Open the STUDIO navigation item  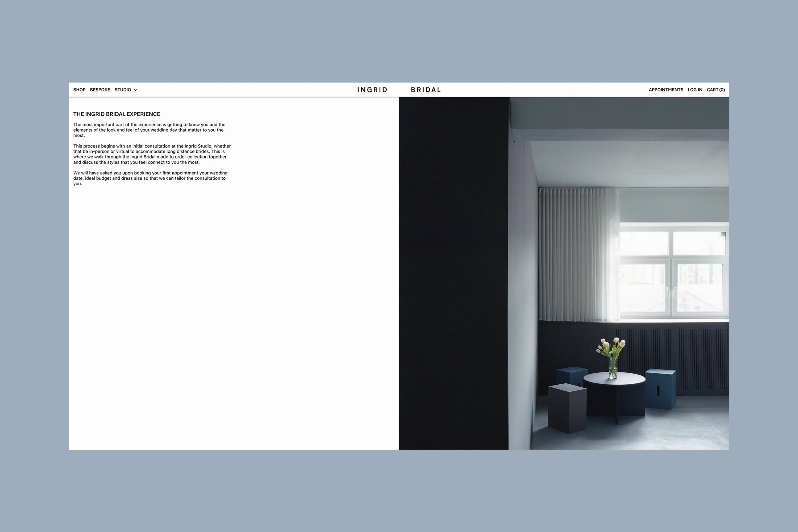(x=123, y=90)
